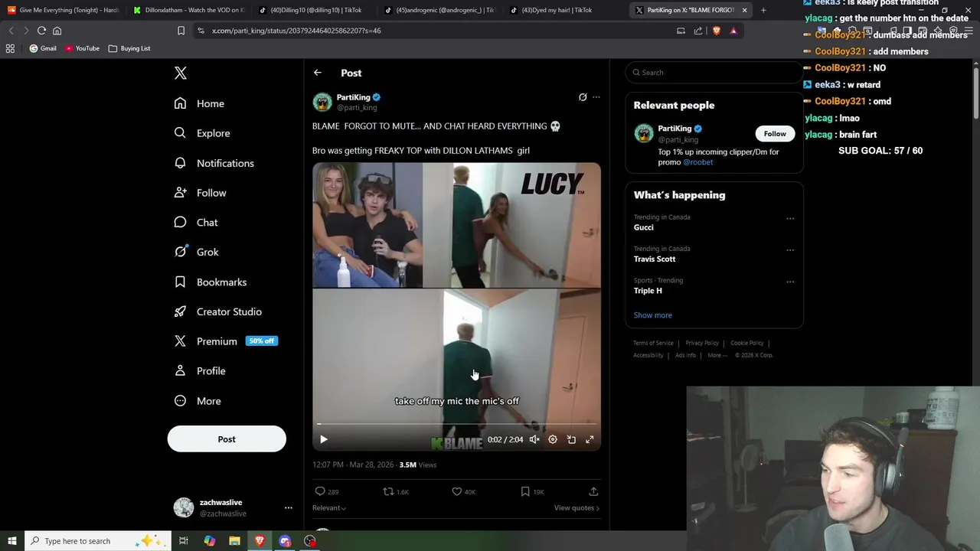This screenshot has width=980, height=551.
Task: Click the X logo in sidebar
Action: click(x=180, y=73)
